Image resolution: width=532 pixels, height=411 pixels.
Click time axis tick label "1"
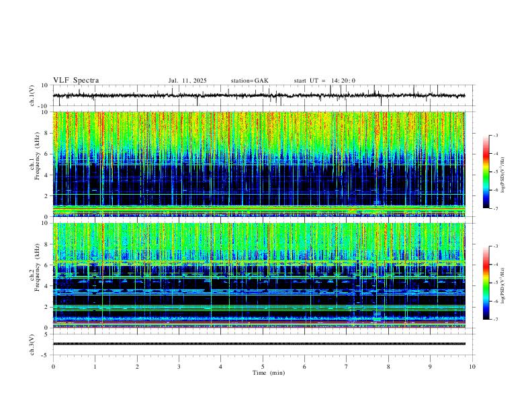pos(95,367)
